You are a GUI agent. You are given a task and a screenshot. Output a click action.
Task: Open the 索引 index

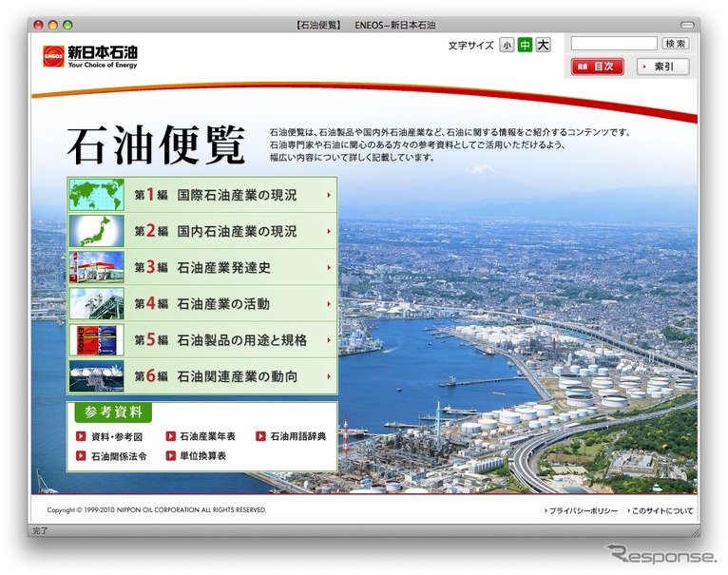coord(663,67)
